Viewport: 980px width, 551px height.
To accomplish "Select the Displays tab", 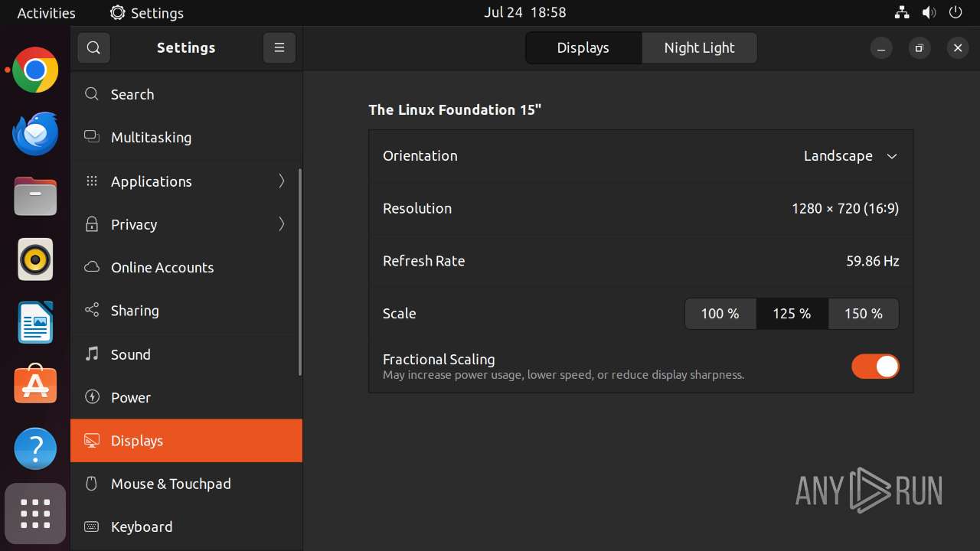I will 583,47.
